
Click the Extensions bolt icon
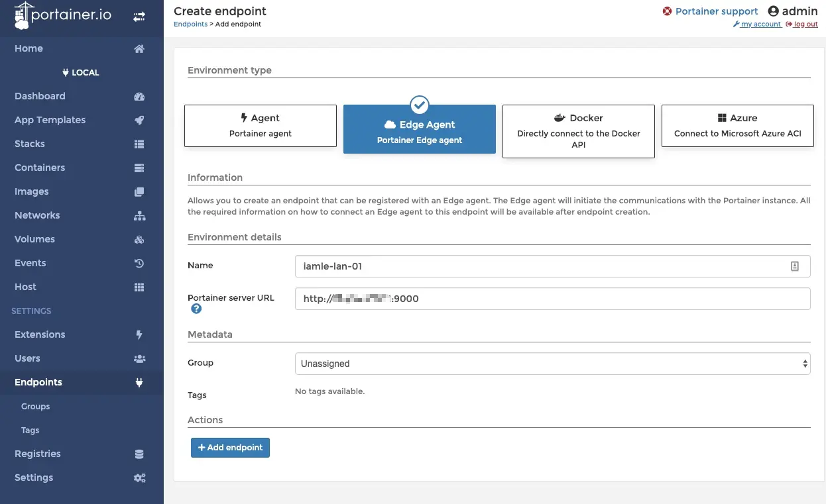click(139, 334)
